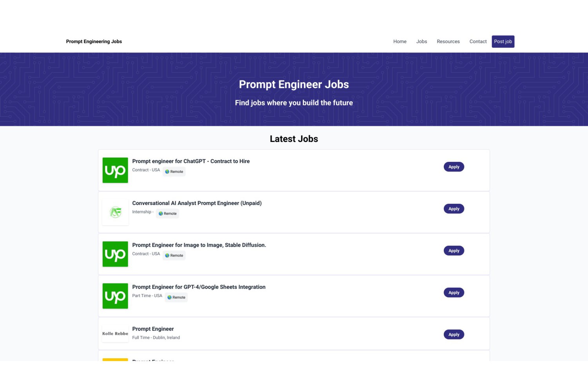Image resolution: width=588 pixels, height=392 pixels.
Task: Click Upwork logo beside ChatGPT Contract to Hire job
Action: [115, 170]
